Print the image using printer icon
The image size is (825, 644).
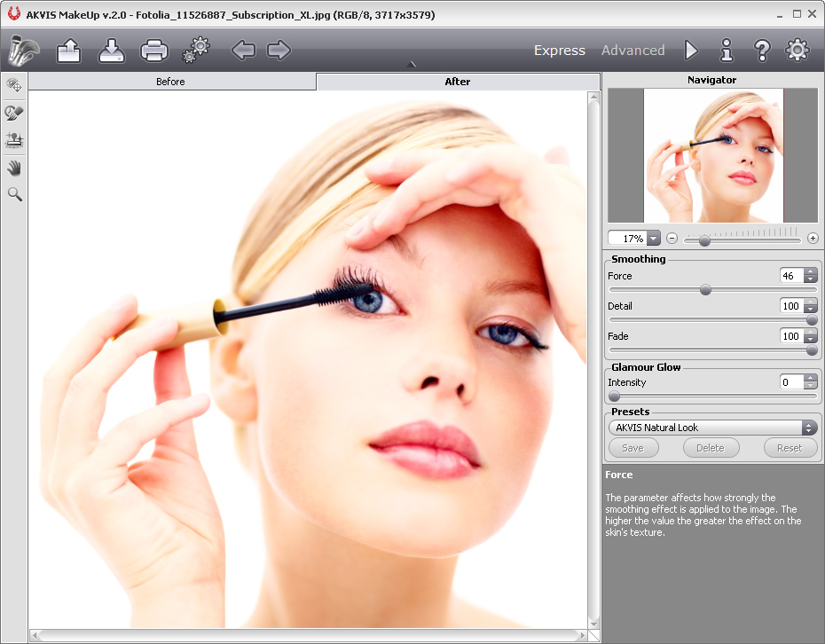click(153, 51)
